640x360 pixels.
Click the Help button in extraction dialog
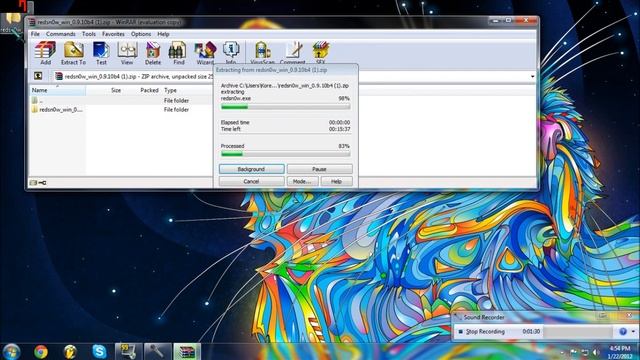336,181
